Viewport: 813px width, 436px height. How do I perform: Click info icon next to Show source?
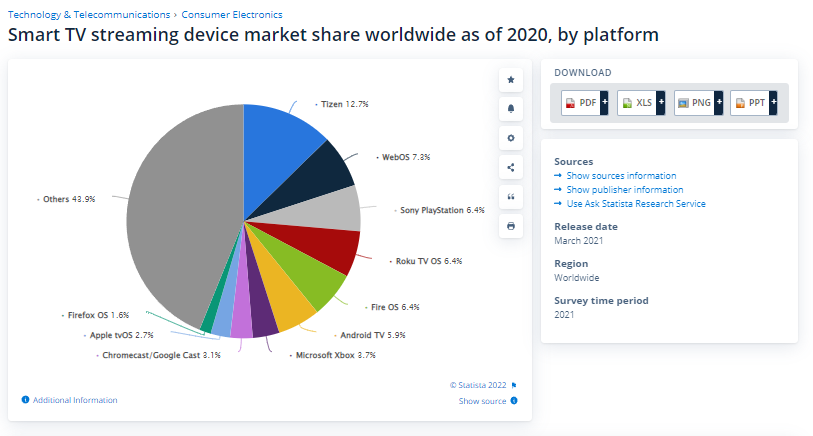[514, 401]
